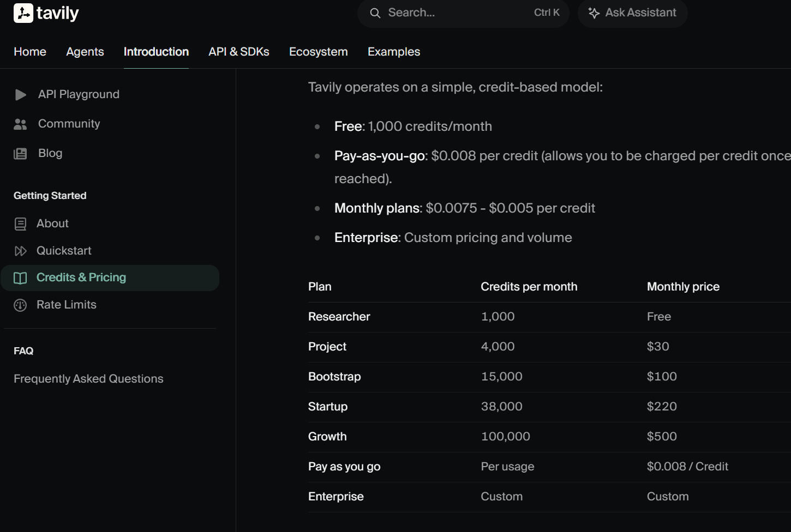Image resolution: width=791 pixels, height=532 pixels.
Task: Go to the Ecosystem tab
Action: coord(319,52)
